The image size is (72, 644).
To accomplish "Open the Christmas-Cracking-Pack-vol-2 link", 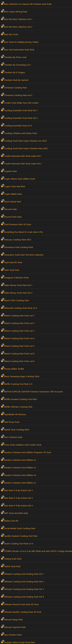I will click(x=18, y=95).
